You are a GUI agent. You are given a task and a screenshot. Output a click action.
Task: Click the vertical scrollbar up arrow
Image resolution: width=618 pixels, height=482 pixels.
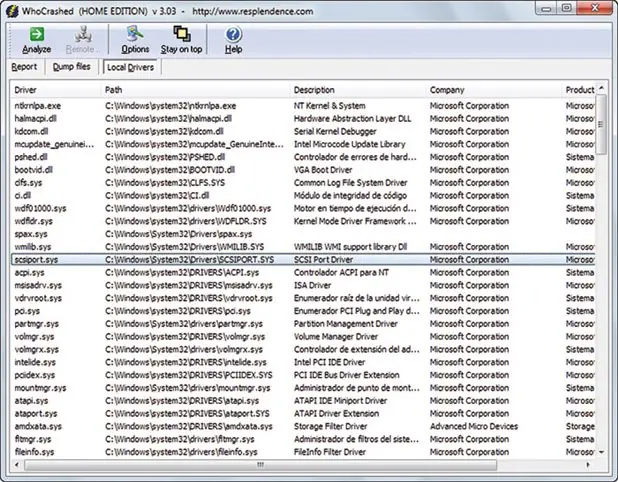pos(601,88)
